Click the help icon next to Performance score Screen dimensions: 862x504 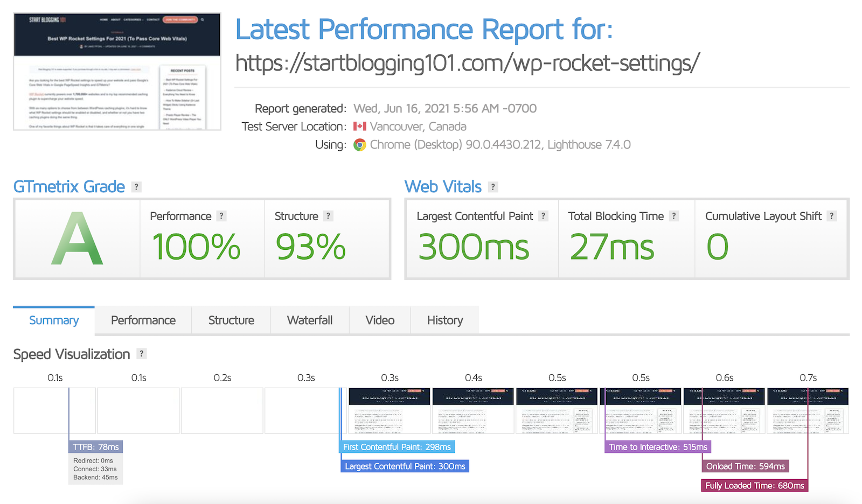221,216
